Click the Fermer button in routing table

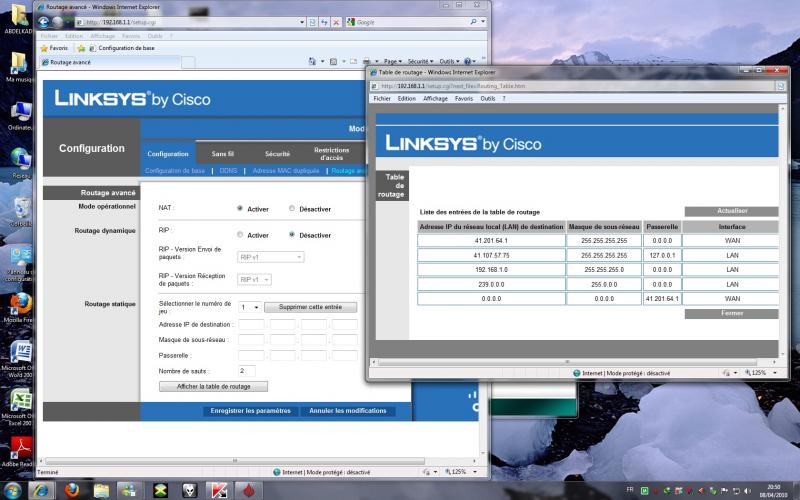pos(732,313)
